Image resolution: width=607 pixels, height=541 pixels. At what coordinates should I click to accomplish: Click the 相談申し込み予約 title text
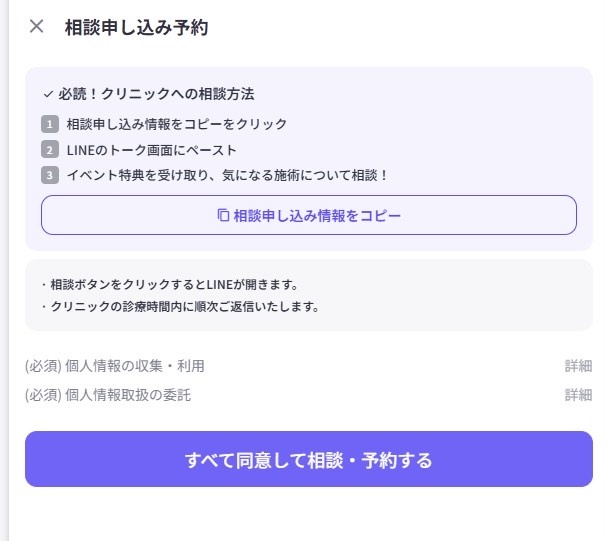pos(136,27)
